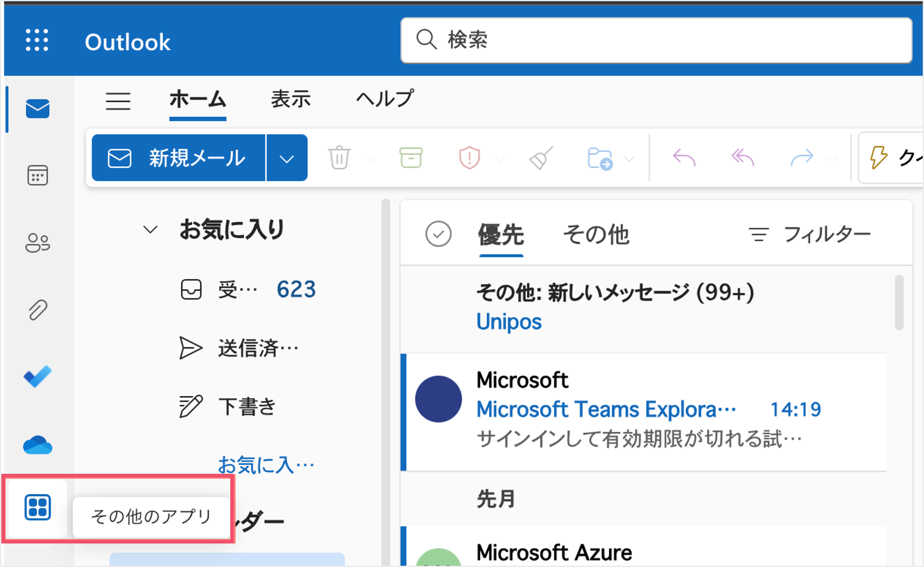Open その他のアプリ icon in sidebar
This screenshot has height=567, width=924.
tap(38, 507)
